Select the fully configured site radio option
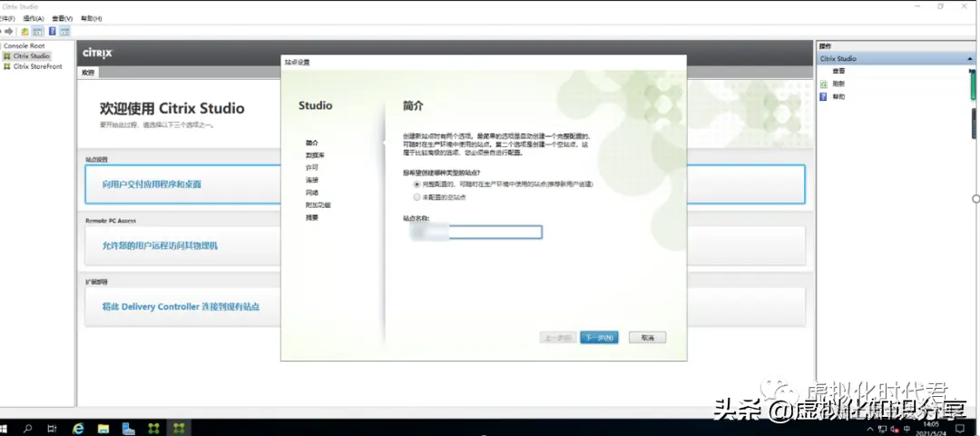Image resolution: width=980 pixels, height=436 pixels. (416, 184)
